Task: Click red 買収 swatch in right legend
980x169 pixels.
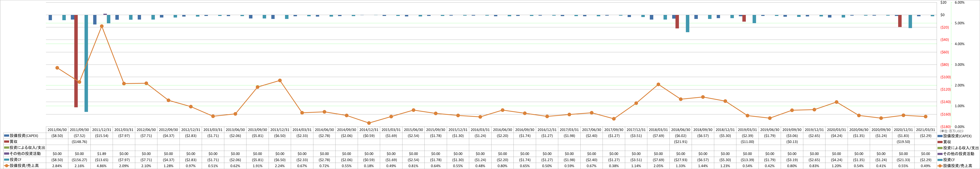Action: [x=940, y=142]
